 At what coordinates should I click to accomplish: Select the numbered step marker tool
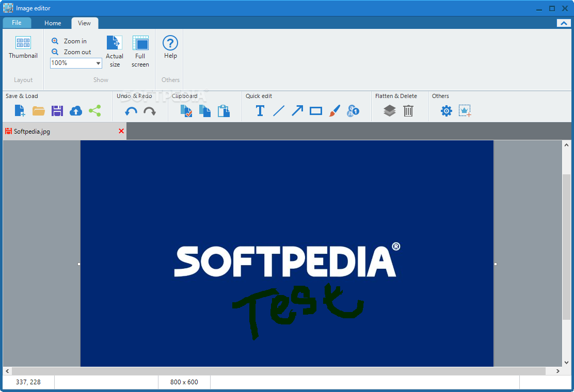pyautogui.click(x=353, y=110)
